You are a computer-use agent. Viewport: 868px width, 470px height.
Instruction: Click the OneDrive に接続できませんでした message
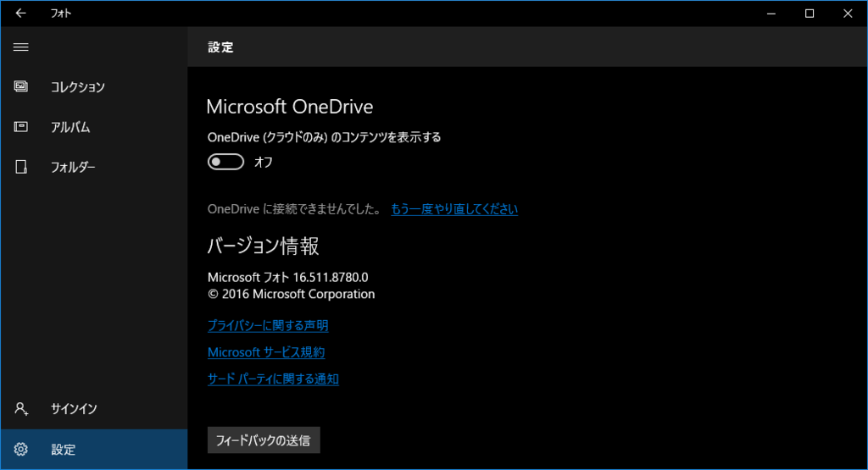[294, 209]
